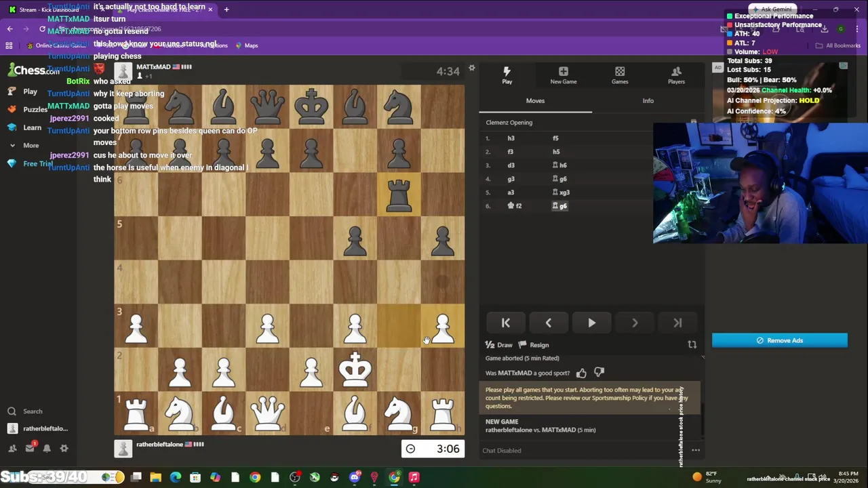This screenshot has width=868, height=488.
Task: Go back one move
Action: [x=548, y=323]
